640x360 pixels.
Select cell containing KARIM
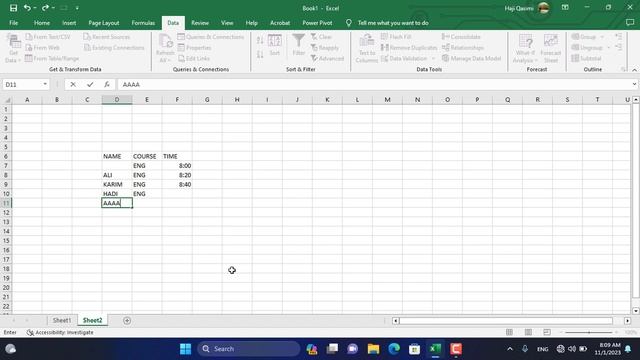tap(117, 184)
